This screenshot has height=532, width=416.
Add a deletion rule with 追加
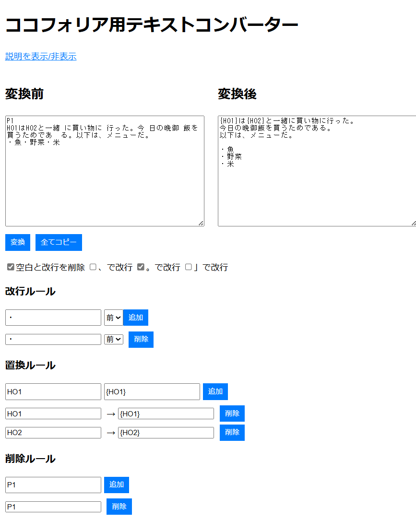(117, 485)
